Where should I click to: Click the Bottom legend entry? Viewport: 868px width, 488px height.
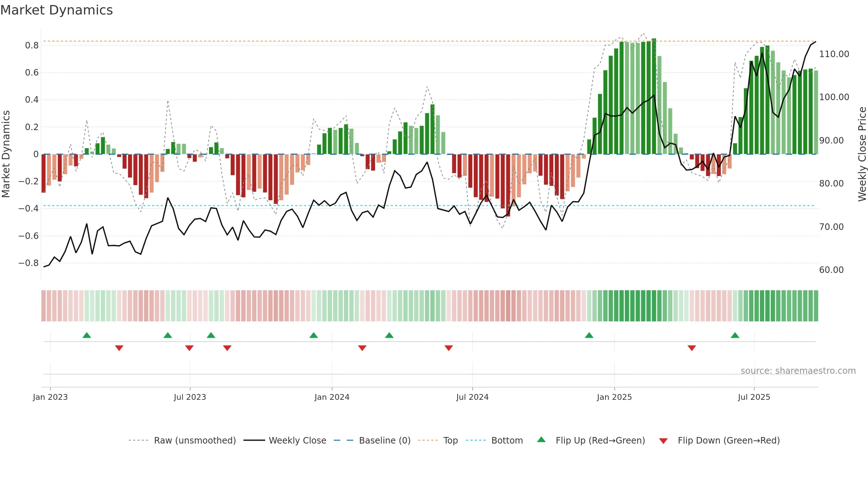coord(494,440)
